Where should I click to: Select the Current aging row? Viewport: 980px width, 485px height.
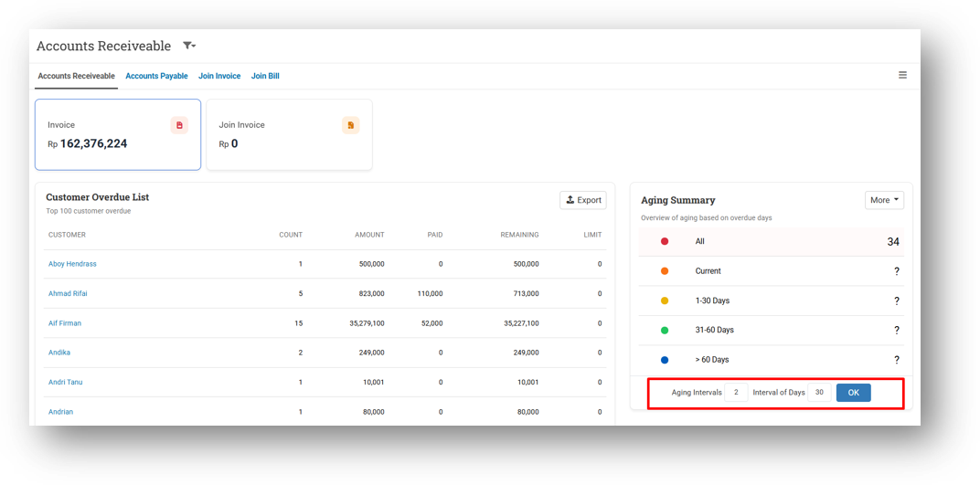pos(772,271)
